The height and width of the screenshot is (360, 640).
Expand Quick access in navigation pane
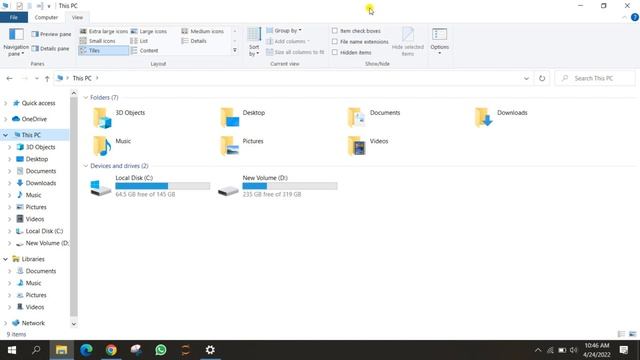pyautogui.click(x=5, y=103)
